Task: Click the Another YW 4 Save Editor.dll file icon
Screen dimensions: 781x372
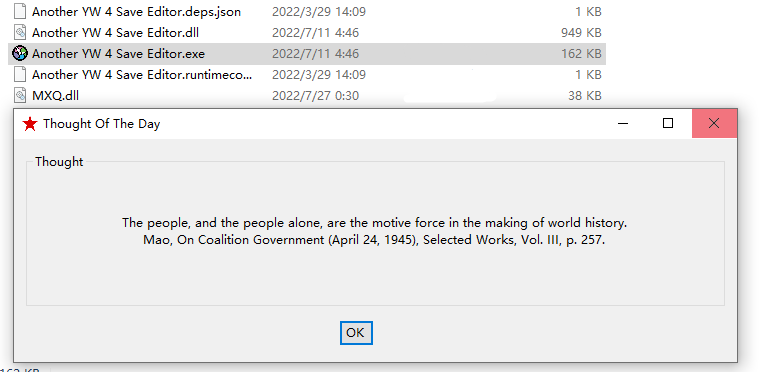Action: (x=20, y=32)
